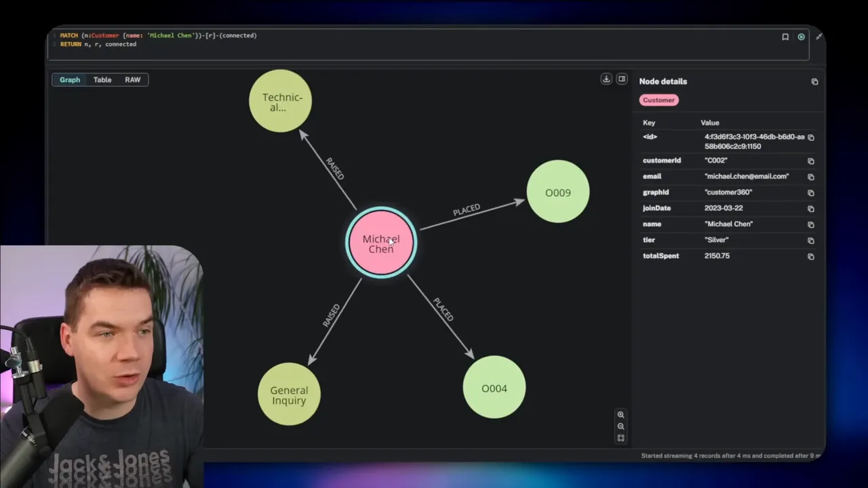Select the Michael Chen customer node
The width and height of the screenshot is (868, 488).
click(x=380, y=244)
